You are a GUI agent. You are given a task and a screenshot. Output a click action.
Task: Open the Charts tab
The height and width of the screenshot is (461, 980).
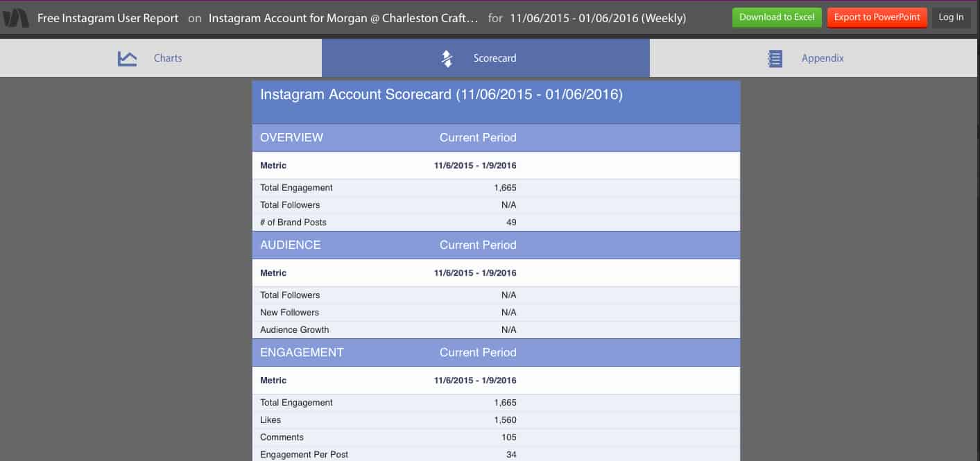tap(161, 58)
